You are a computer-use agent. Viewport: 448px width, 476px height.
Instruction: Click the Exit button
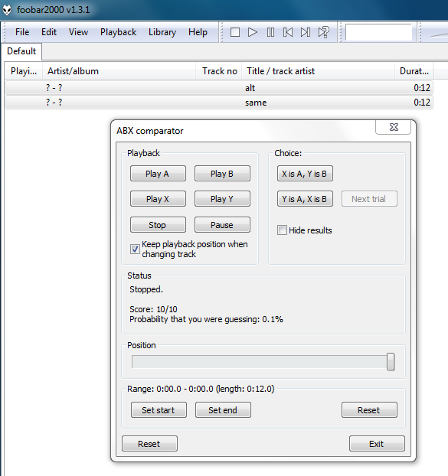click(377, 444)
